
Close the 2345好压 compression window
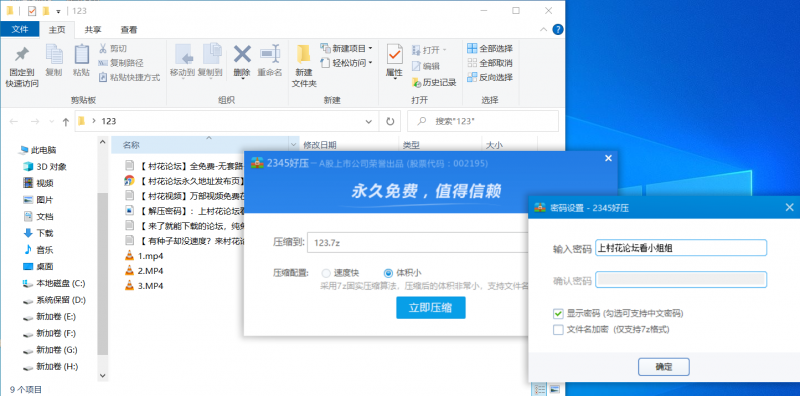click(x=608, y=159)
